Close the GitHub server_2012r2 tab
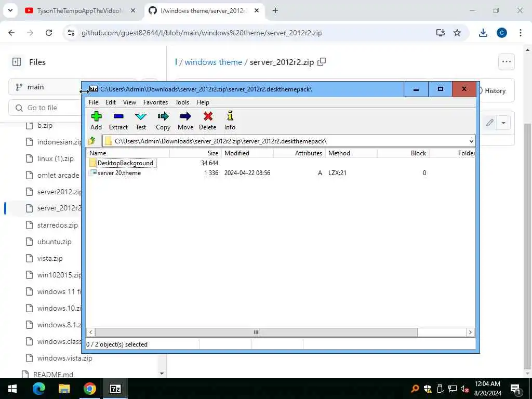532x399 pixels. (257, 11)
